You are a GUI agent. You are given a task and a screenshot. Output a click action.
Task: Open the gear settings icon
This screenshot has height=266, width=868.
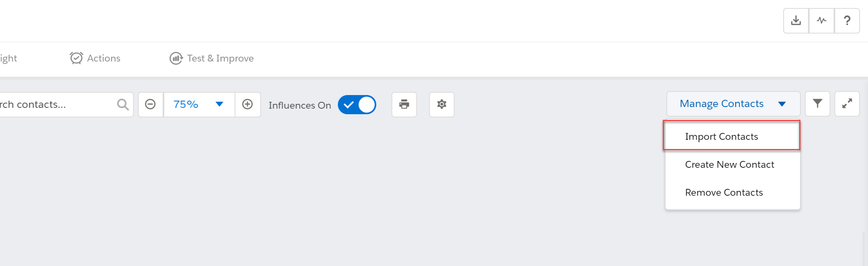[442, 104]
